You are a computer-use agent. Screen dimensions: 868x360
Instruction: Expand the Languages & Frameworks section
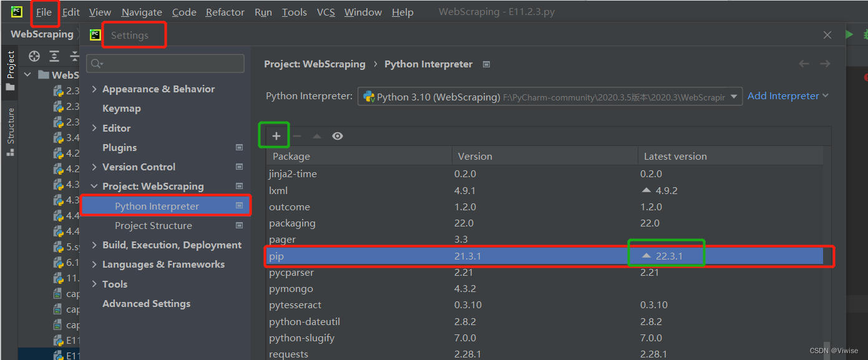[94, 264]
